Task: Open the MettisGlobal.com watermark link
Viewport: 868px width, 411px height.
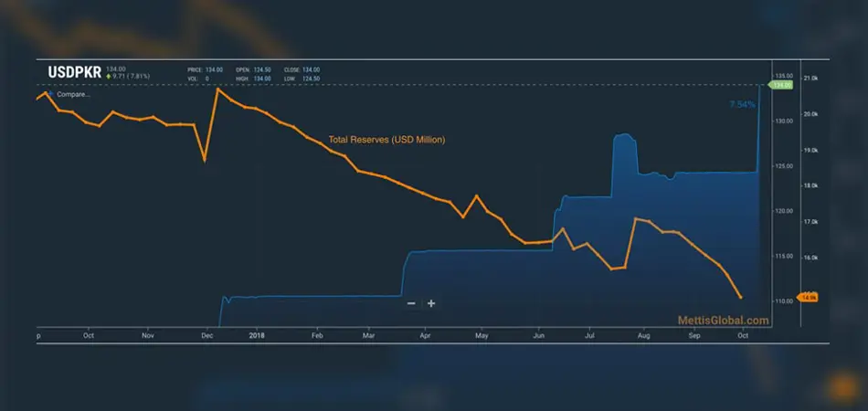Action: click(723, 321)
